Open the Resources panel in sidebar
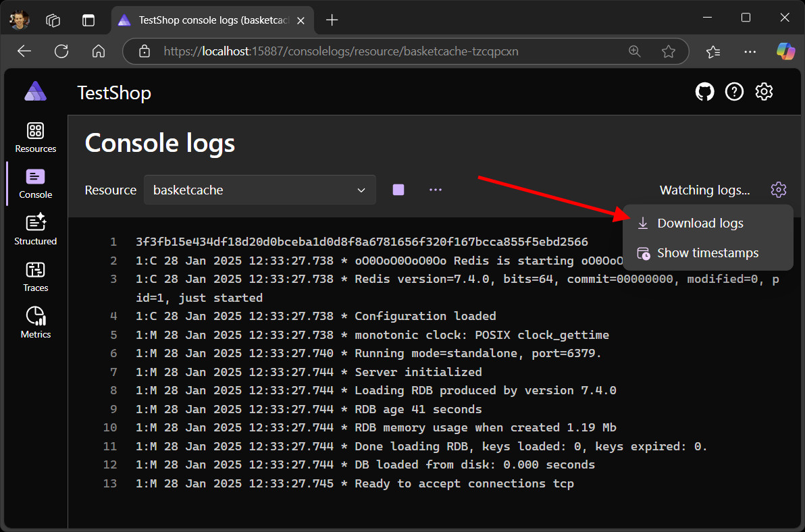805x532 pixels. pyautogui.click(x=35, y=138)
